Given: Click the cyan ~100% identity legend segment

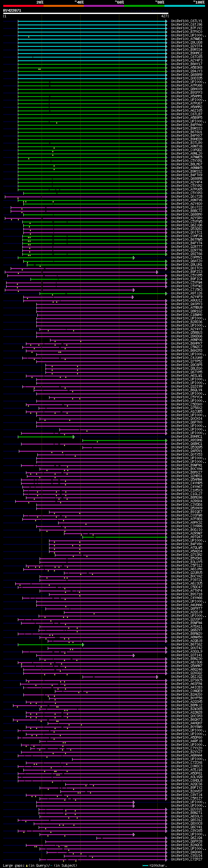Looking at the screenshot, I should (185, 6).
